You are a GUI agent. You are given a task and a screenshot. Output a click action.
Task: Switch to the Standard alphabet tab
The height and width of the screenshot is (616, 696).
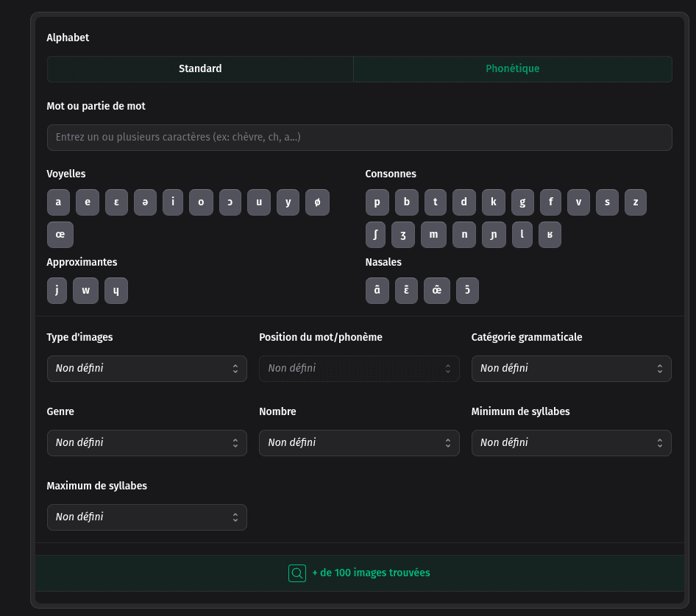[x=200, y=69]
